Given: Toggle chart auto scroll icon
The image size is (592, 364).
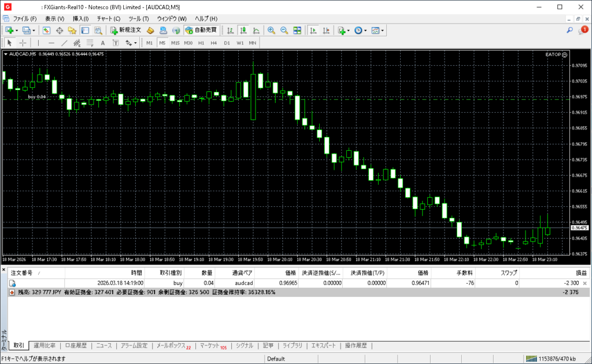Looking at the screenshot, I should 313,30.
